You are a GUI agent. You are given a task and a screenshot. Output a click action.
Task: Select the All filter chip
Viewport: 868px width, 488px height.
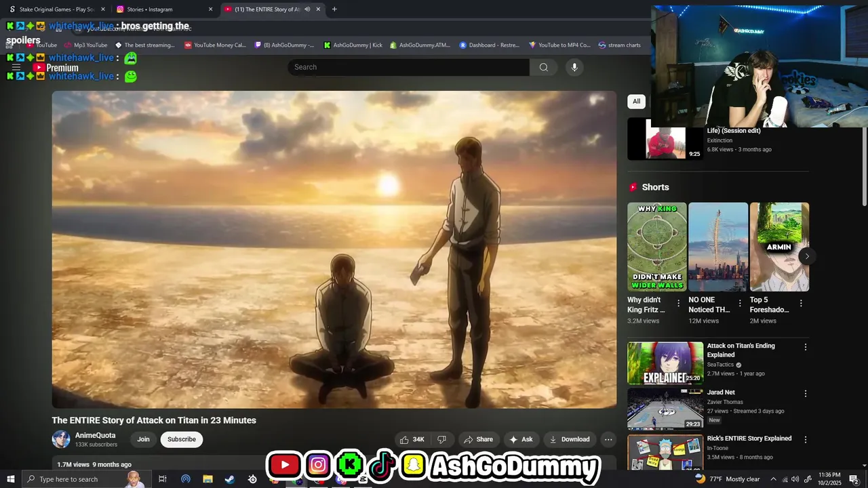[636, 102]
